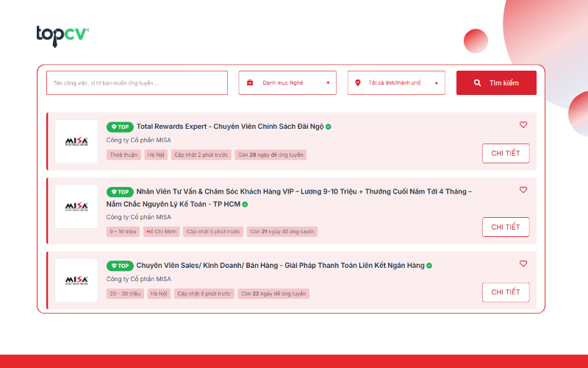Screen dimensions: 588x368
Task: Open Công ty Cổ phần MISA under Tư Vấn job
Action: pyautogui.click(x=139, y=217)
